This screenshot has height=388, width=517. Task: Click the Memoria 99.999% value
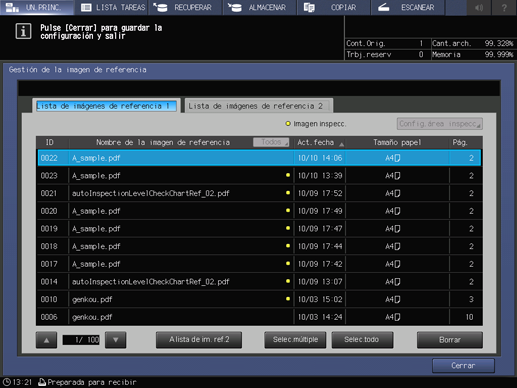(499, 54)
